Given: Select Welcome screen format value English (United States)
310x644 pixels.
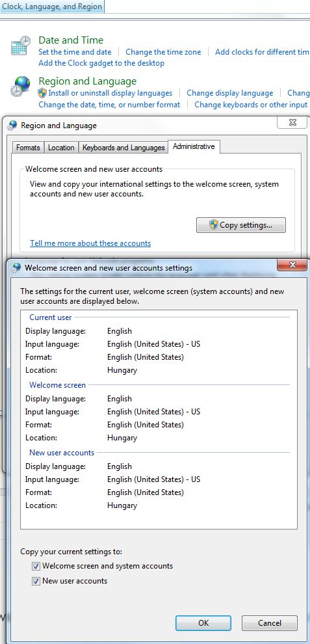Looking at the screenshot, I should tap(146, 425).
